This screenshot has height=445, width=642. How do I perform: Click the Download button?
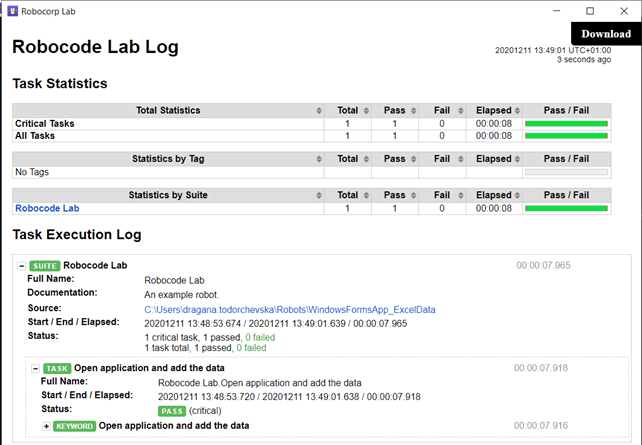click(606, 34)
